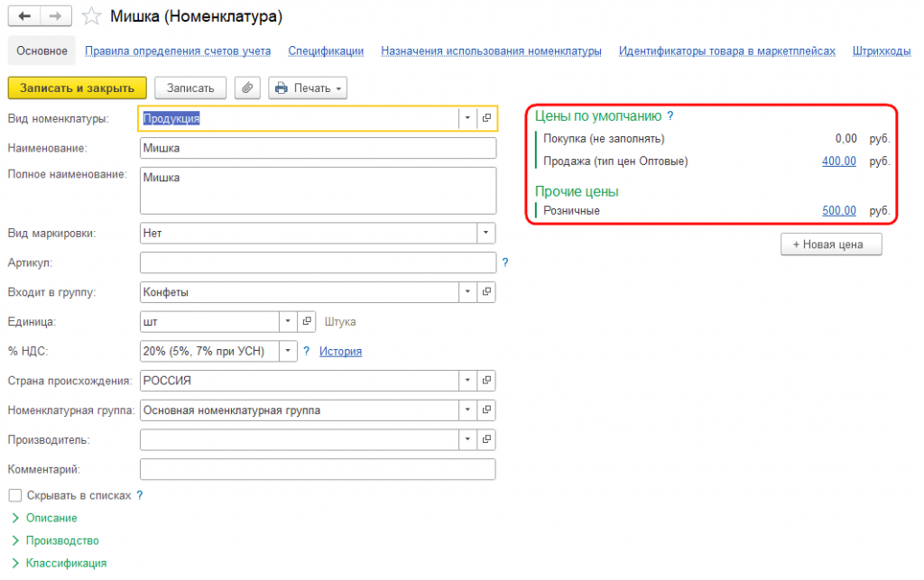Screen dimensions: 924x580
Task: Open the Номенклатурная группа dropdown list
Action: (467, 410)
